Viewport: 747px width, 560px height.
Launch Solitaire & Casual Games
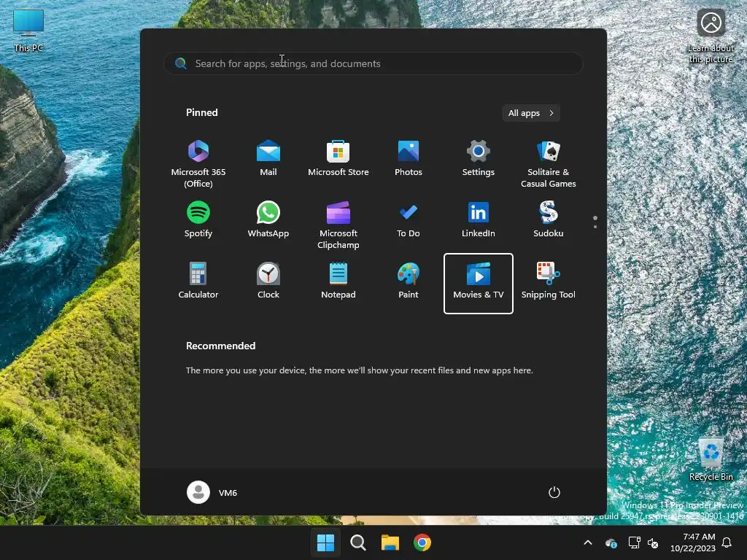point(549,164)
